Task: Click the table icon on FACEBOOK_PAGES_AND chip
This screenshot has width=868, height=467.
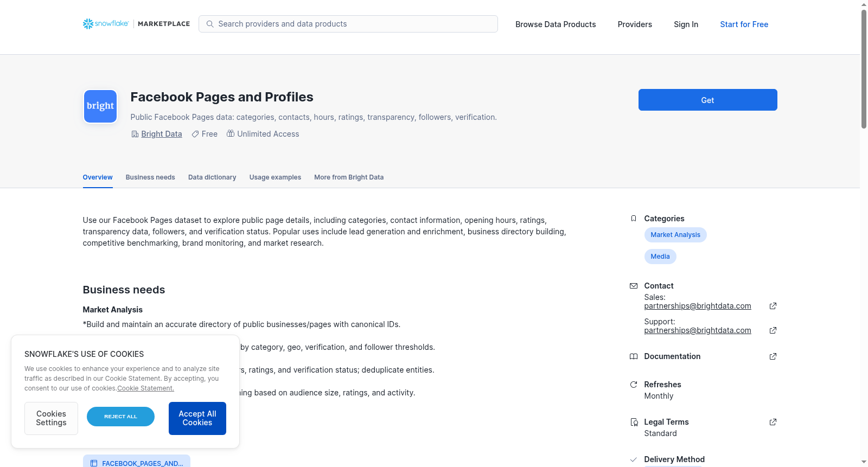Action: 94,463
